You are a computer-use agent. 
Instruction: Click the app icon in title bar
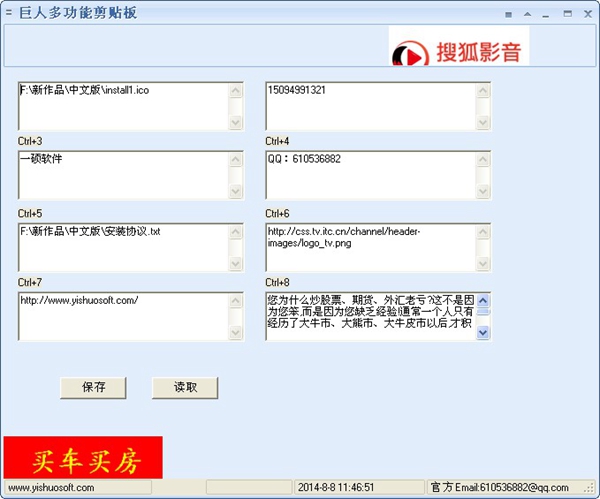9,13
